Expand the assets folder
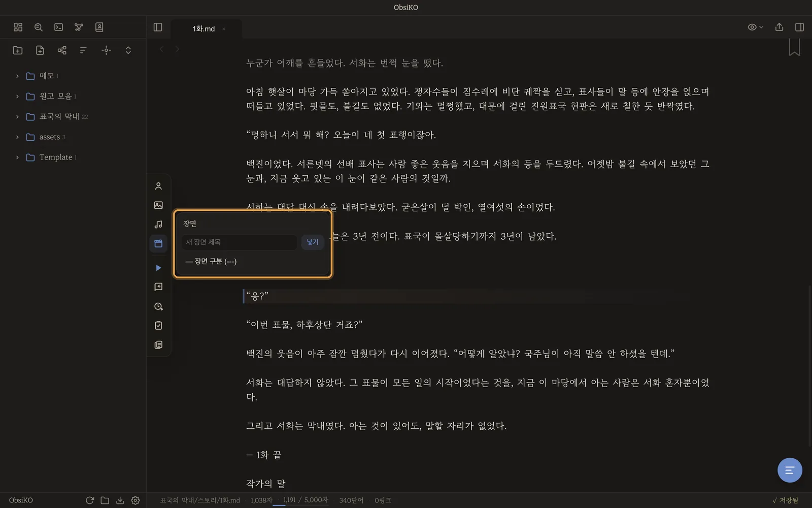This screenshot has height=508, width=812. [x=17, y=137]
